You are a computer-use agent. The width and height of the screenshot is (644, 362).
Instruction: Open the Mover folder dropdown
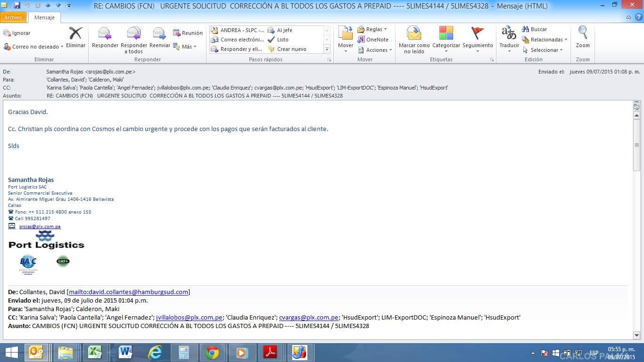pyautogui.click(x=346, y=51)
